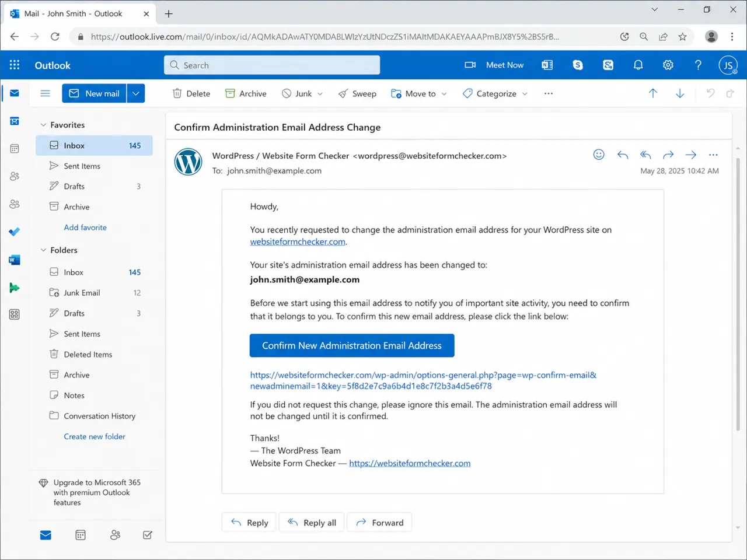The width and height of the screenshot is (747, 560).
Task: Bookmark this page star icon
Action: [682, 36]
